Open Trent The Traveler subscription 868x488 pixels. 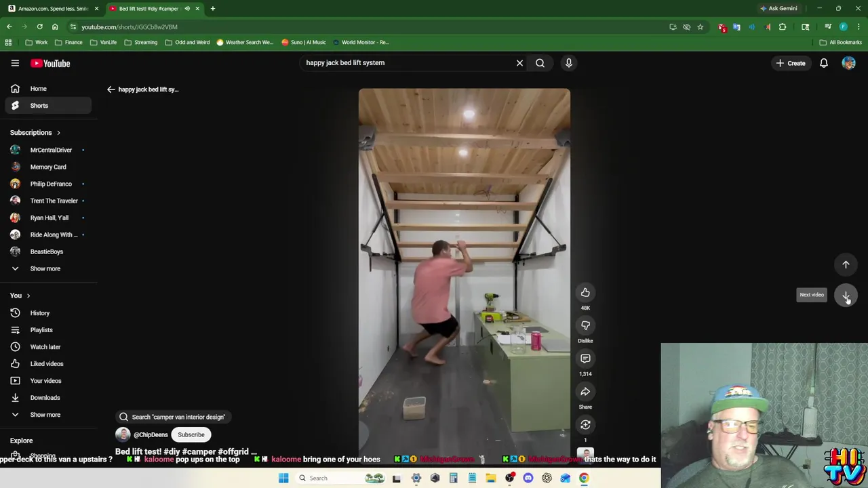47,201
